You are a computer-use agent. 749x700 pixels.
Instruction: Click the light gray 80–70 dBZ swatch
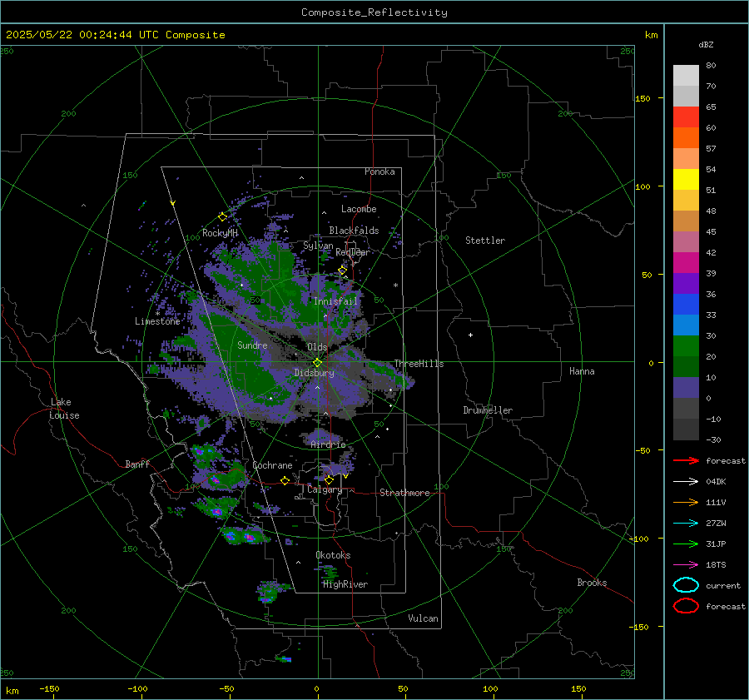[686, 76]
